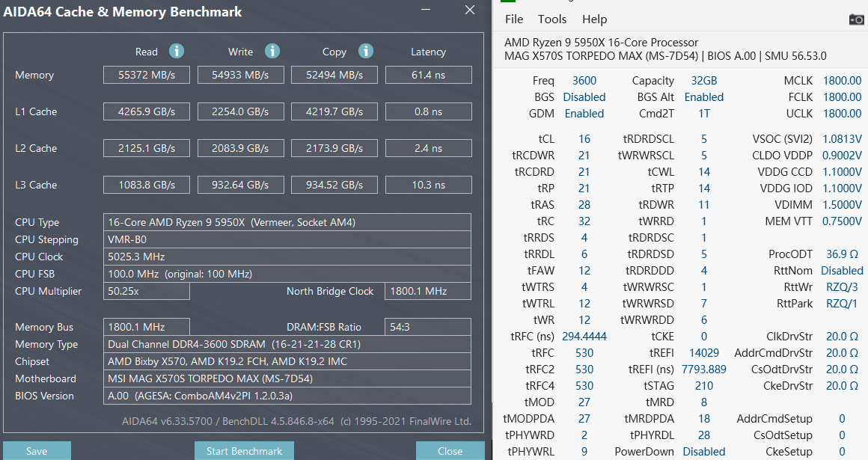868x460 pixels.
Task: Click the Memory Type DDR4-3600 field
Action: [287, 344]
